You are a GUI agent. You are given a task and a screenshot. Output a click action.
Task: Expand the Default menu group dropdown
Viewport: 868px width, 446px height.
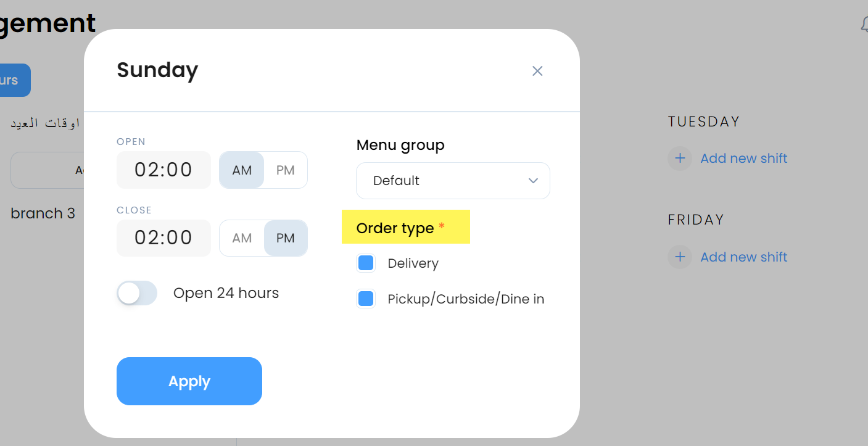pos(453,181)
